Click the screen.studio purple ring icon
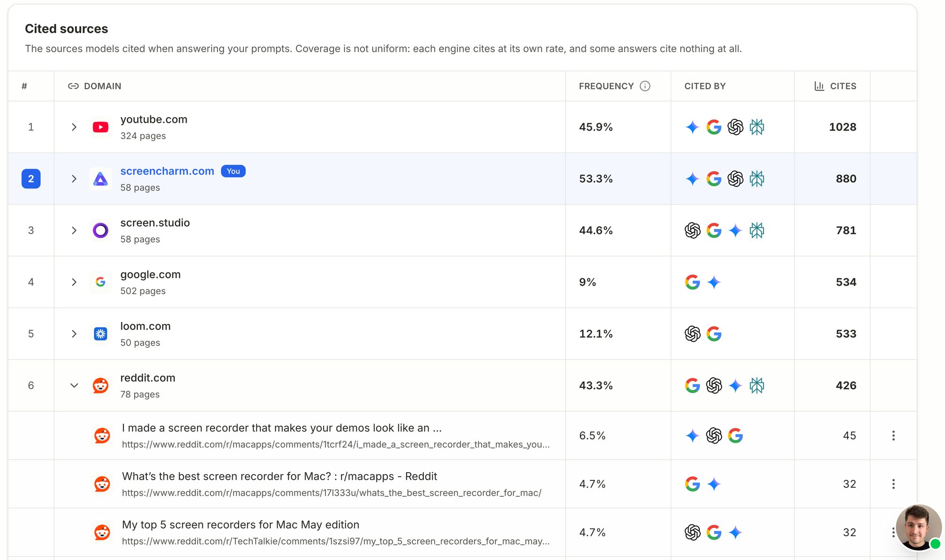Image resolution: width=945 pixels, height=560 pixels. point(100,230)
